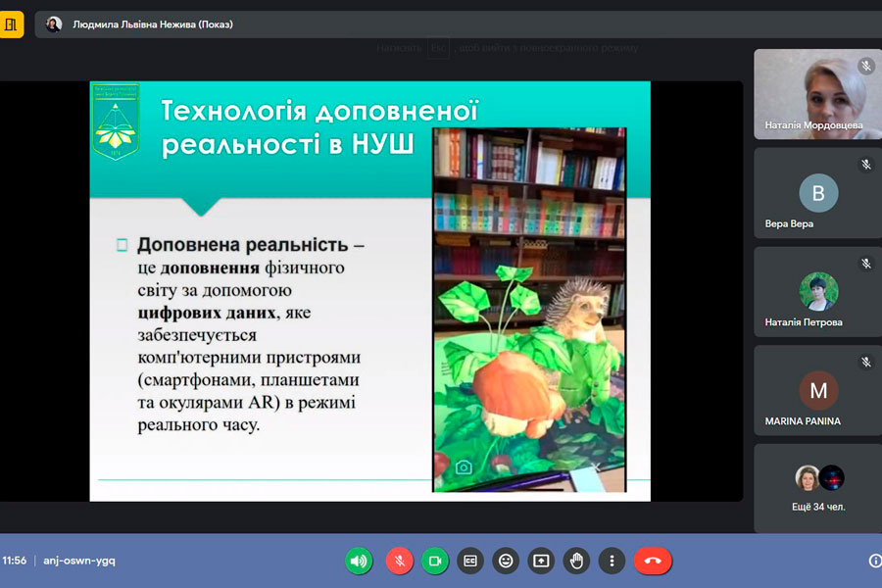Click the M avatar of MARINA PANINA
This screenshot has height=588, width=882.
pyautogui.click(x=818, y=390)
